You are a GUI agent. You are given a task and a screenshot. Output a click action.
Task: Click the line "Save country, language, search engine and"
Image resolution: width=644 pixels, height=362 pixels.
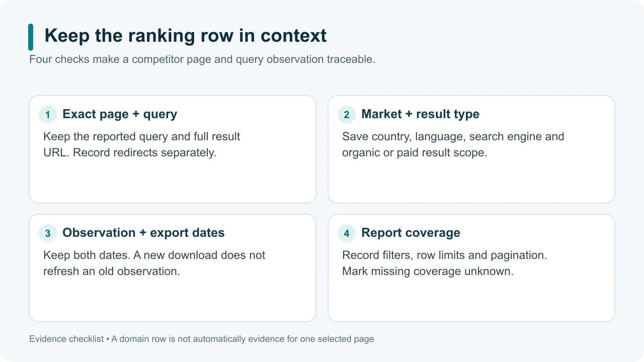point(453,137)
